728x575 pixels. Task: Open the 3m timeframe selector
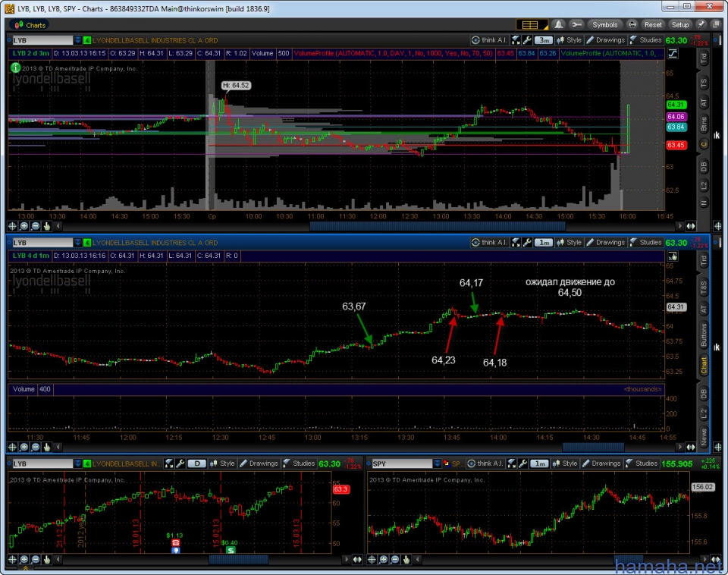(x=544, y=40)
